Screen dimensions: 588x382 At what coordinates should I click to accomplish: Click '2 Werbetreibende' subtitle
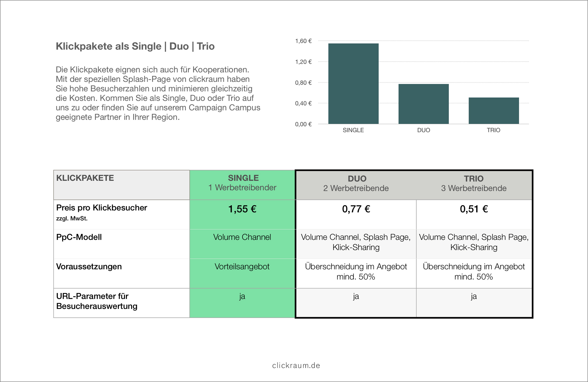tap(356, 188)
